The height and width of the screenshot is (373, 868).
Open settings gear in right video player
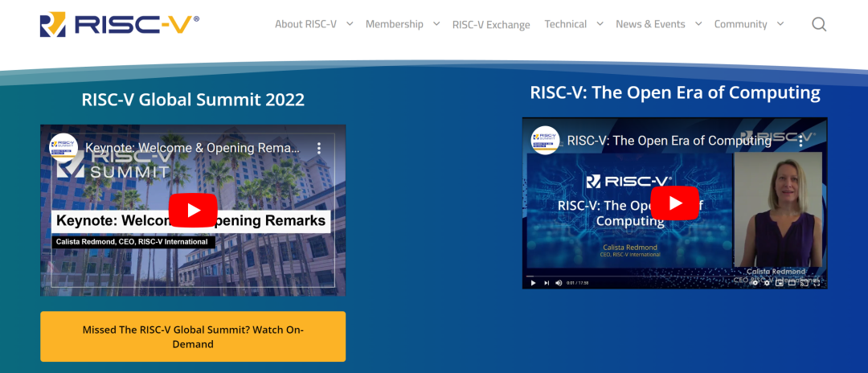(767, 283)
